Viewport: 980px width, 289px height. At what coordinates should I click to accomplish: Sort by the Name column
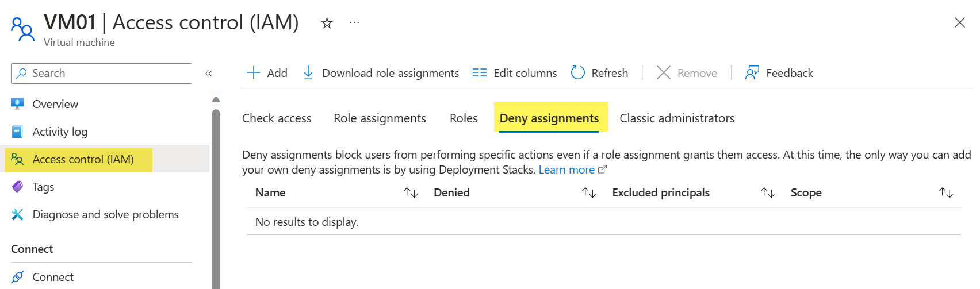pyautogui.click(x=411, y=192)
